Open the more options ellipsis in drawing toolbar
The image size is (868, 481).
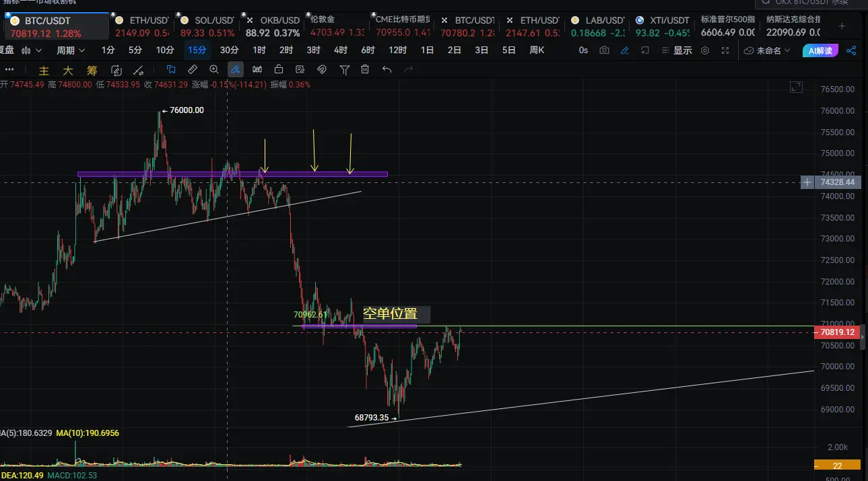tap(10, 70)
